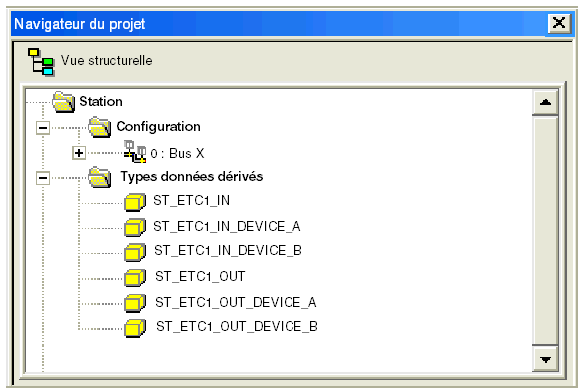Select the ST_ETC1_OUT_DEVICE_B cube icon
The height and width of the screenshot is (389, 583).
[x=135, y=328]
